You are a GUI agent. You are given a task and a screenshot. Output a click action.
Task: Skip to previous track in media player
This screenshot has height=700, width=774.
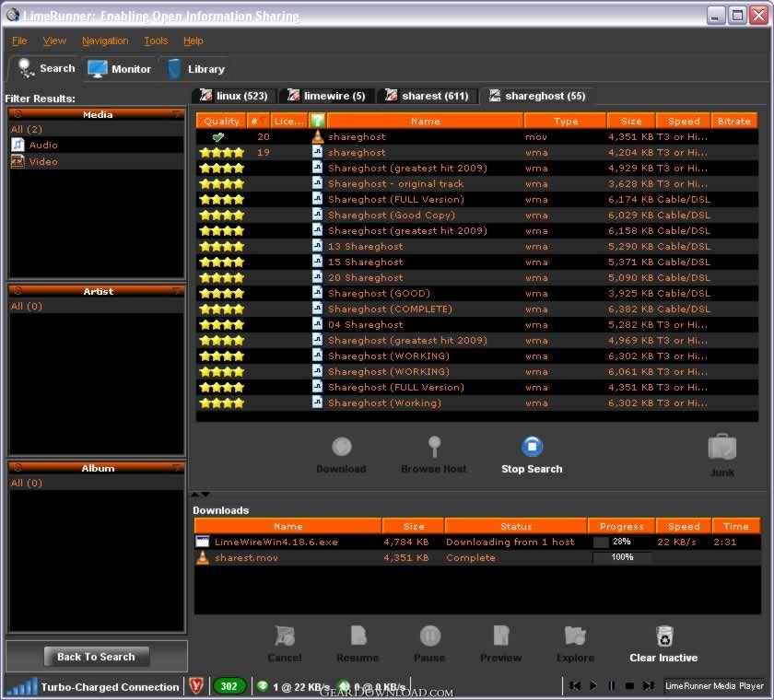(x=574, y=685)
